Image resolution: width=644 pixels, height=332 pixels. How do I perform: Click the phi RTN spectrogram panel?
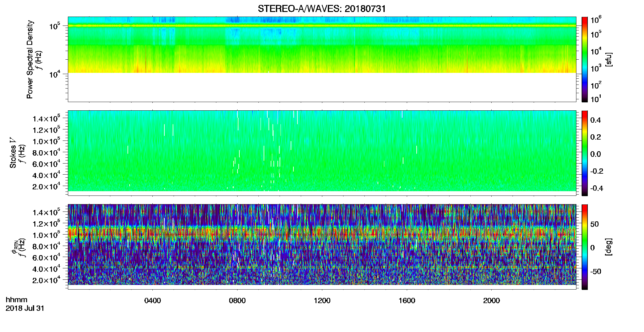pos(322,247)
